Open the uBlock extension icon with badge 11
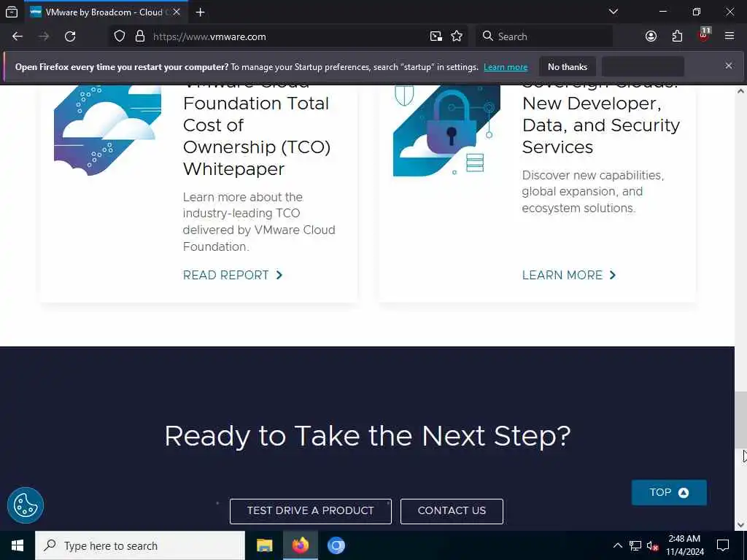The image size is (747, 560). pos(704,35)
